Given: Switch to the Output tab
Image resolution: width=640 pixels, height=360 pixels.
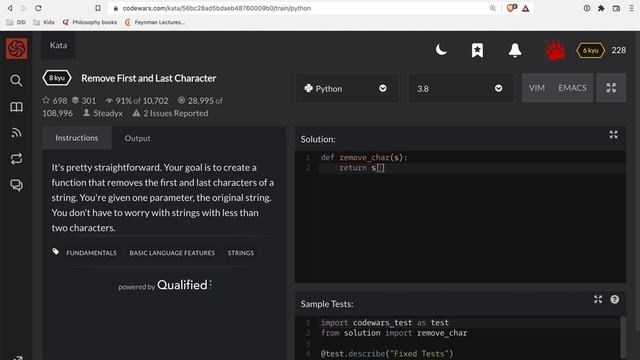Looking at the screenshot, I should (x=138, y=138).
